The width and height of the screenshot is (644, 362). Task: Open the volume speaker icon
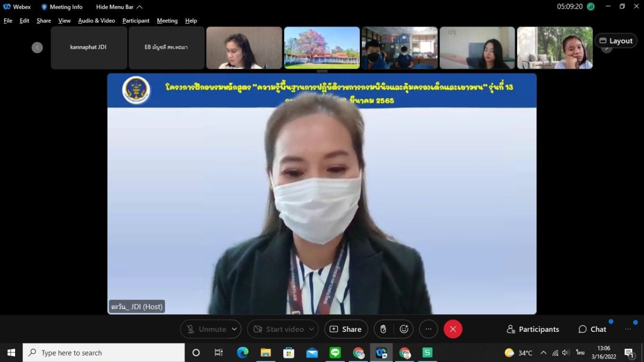[567, 353]
